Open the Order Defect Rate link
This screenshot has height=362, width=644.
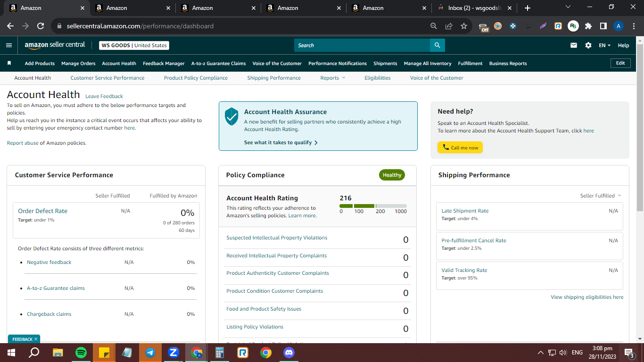tap(42, 211)
